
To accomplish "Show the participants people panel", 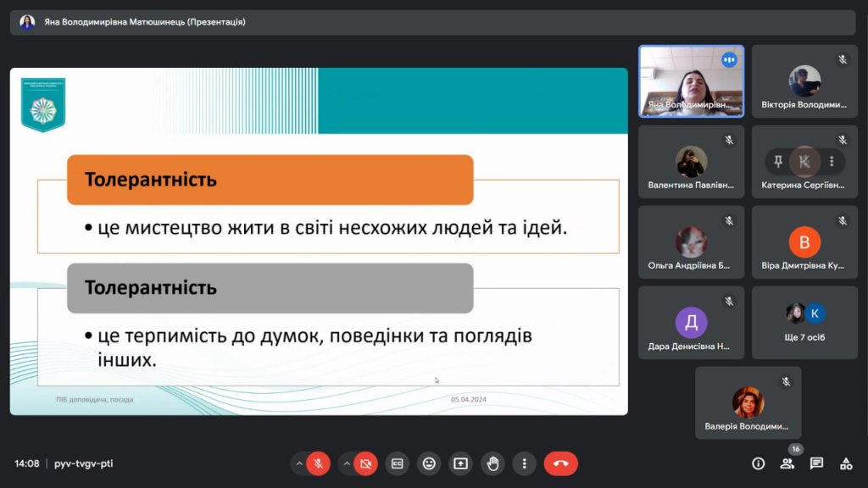I will [x=787, y=463].
